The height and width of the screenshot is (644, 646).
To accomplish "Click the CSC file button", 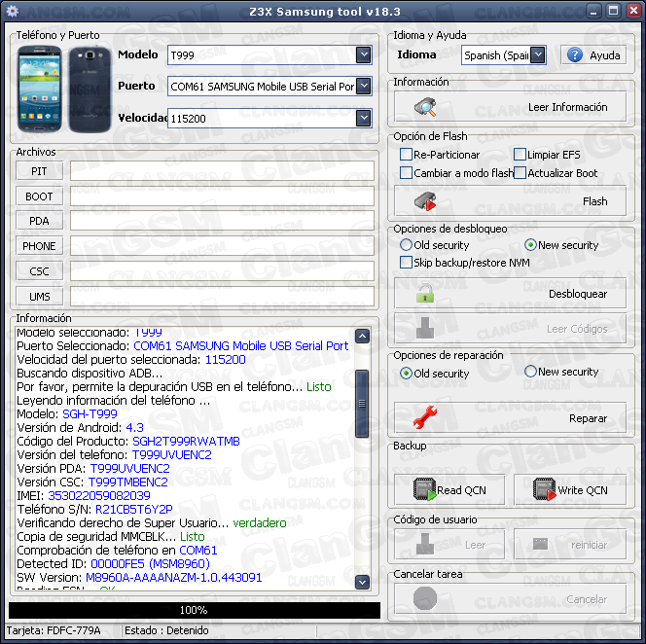I will coord(39,271).
